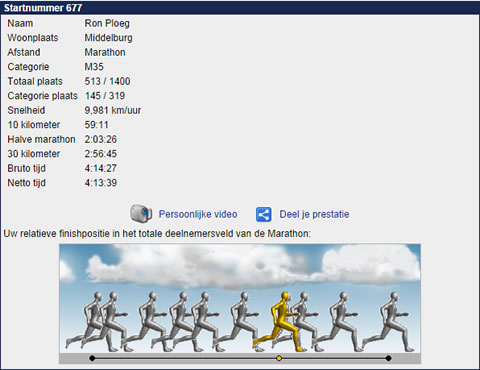Select the golden runner figure
This screenshot has width=480, height=370.
coord(280,322)
